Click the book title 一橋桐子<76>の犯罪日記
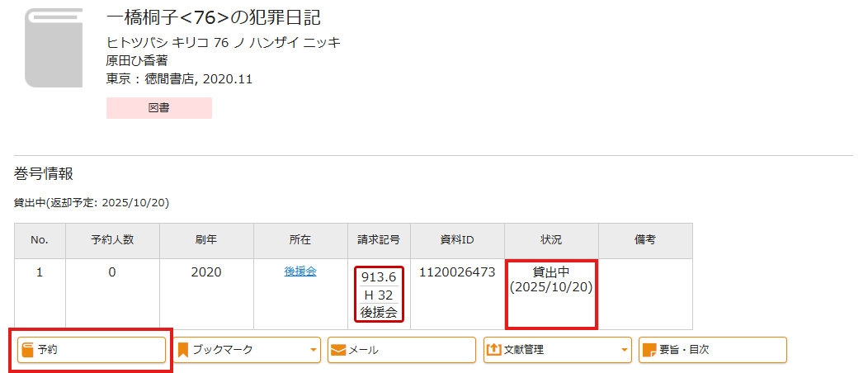 (x=214, y=17)
